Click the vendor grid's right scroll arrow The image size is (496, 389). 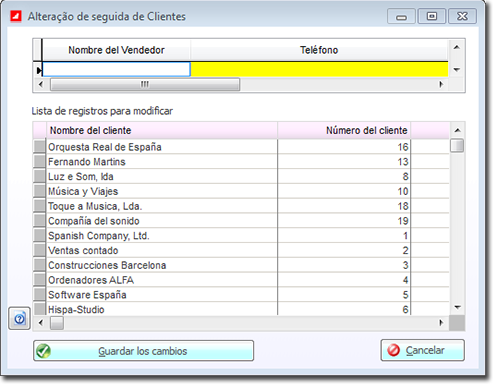click(x=441, y=84)
